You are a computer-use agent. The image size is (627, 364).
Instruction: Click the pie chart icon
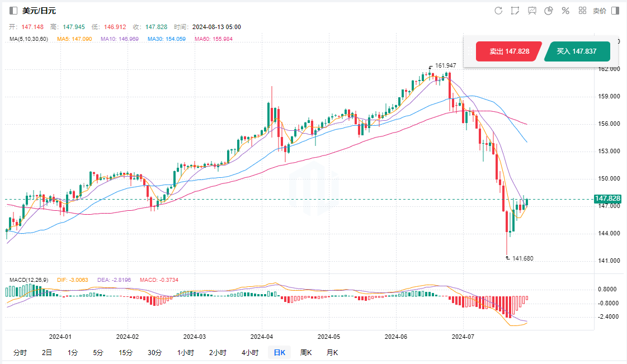549,11
